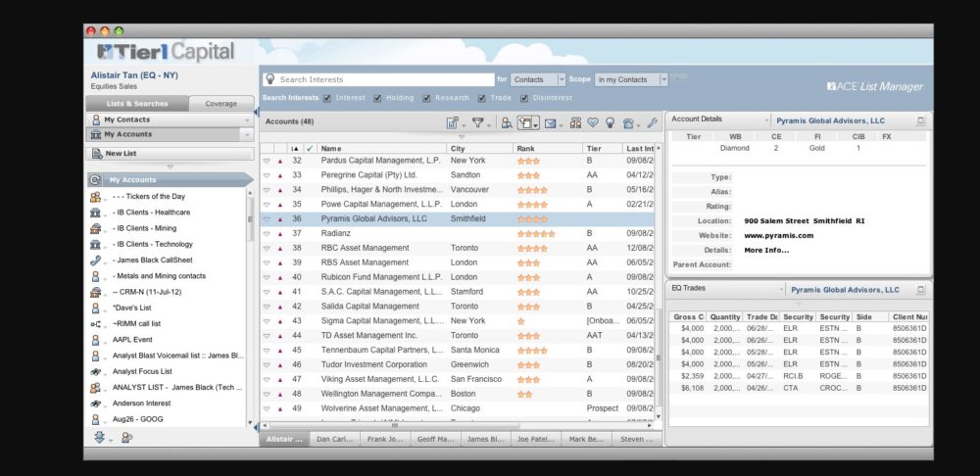Click the funnel filter toolbar icon

pyautogui.click(x=477, y=123)
